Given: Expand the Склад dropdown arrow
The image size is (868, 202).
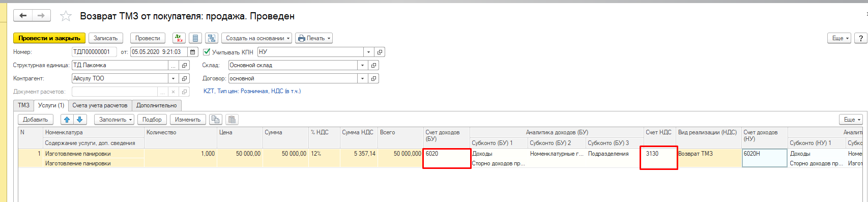Looking at the screenshot, I should 362,65.
